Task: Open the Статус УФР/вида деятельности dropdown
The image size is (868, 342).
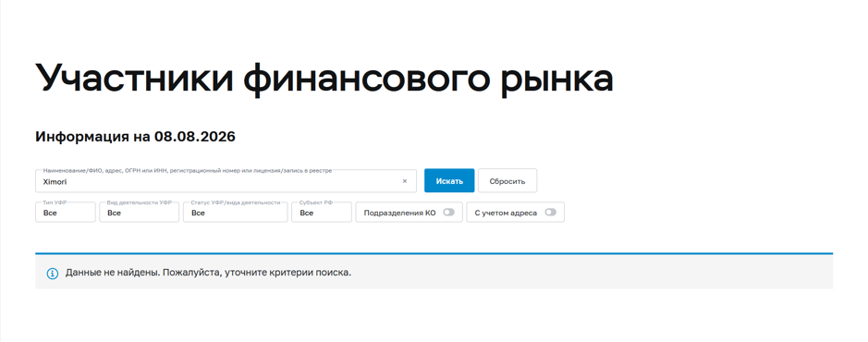Action: pyautogui.click(x=236, y=213)
